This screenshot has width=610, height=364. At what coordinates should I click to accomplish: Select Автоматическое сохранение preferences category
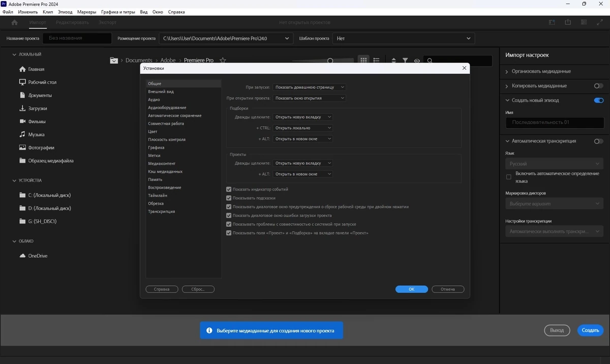pyautogui.click(x=174, y=115)
